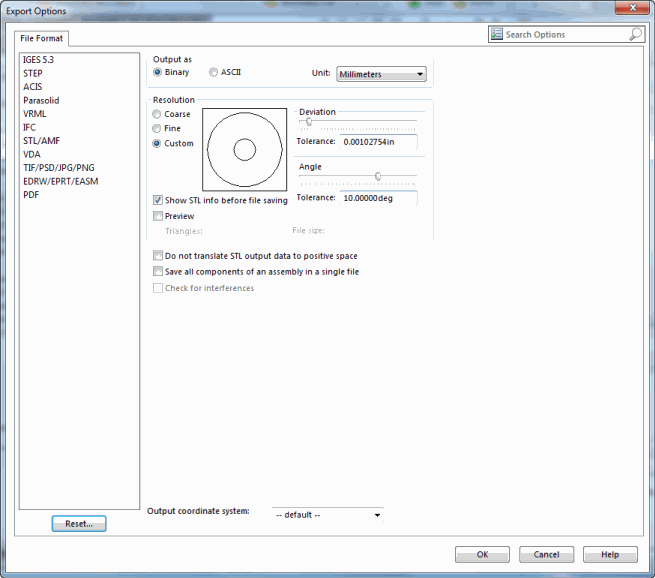Choose Fine resolution

click(157, 128)
